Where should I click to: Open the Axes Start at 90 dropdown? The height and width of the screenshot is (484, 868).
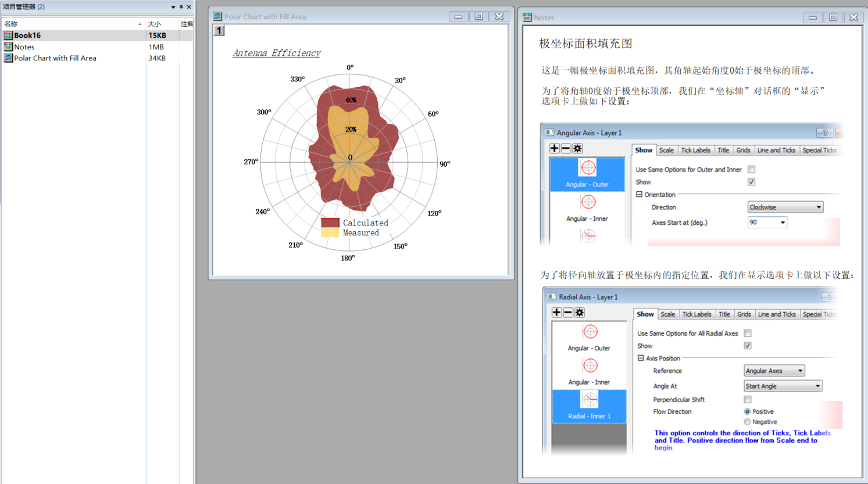tap(767, 223)
